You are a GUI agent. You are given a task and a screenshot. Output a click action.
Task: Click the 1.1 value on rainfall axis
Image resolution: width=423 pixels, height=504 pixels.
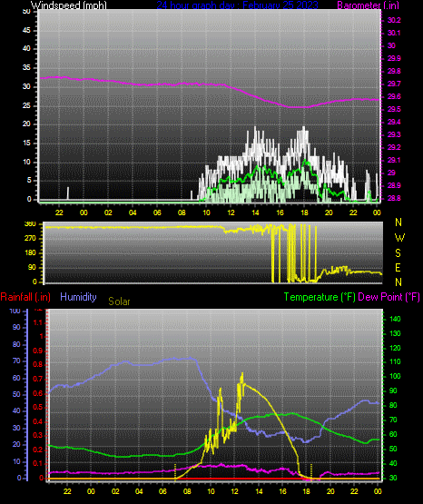coord(38,322)
